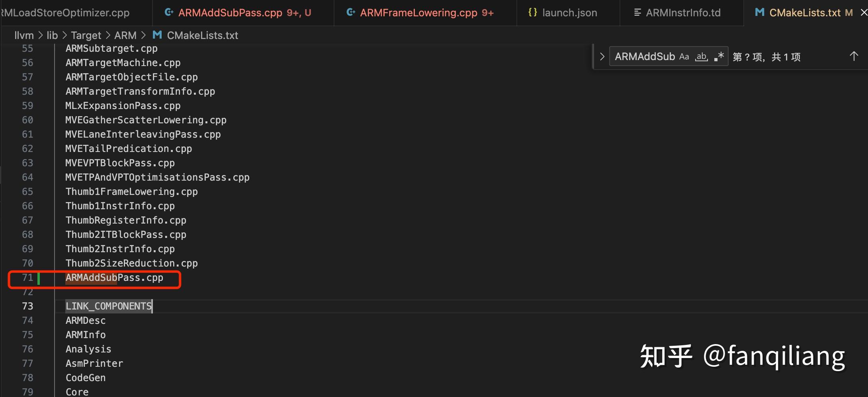Open the ARM breadcrumb folder
This screenshot has width=868, height=397.
click(125, 35)
